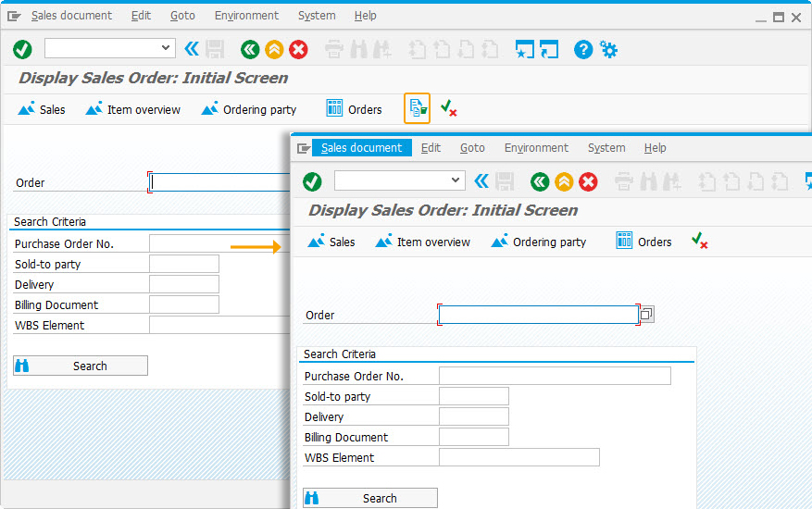Click red Cancel button in back window

pos(298,50)
